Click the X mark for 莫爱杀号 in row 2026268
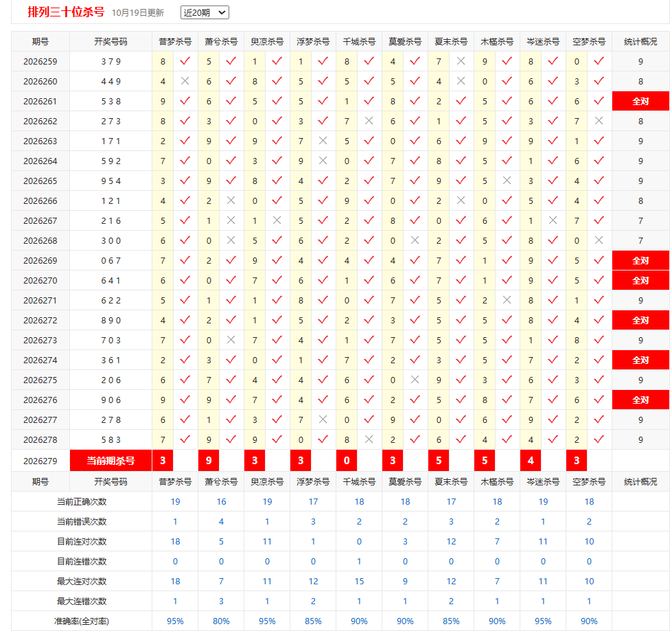The width and height of the screenshot is (672, 631). point(415,240)
